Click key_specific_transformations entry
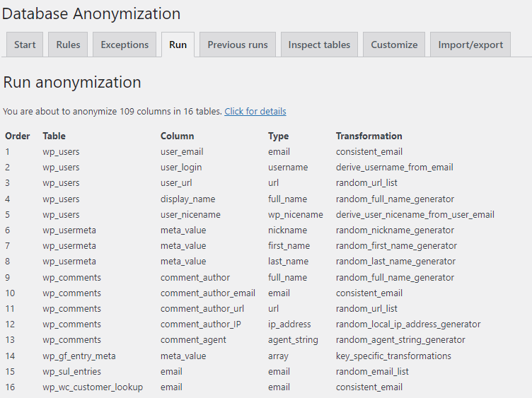This screenshot has height=398, width=532. 393,356
